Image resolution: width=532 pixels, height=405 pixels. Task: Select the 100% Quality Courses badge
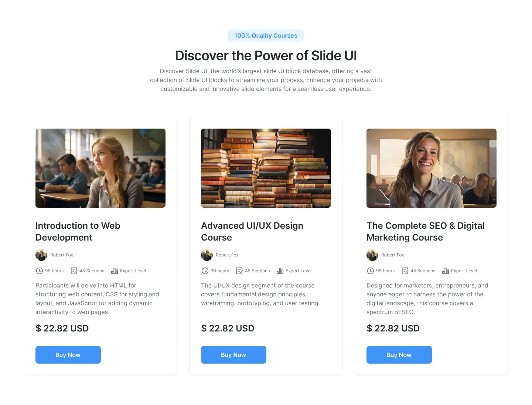point(266,35)
